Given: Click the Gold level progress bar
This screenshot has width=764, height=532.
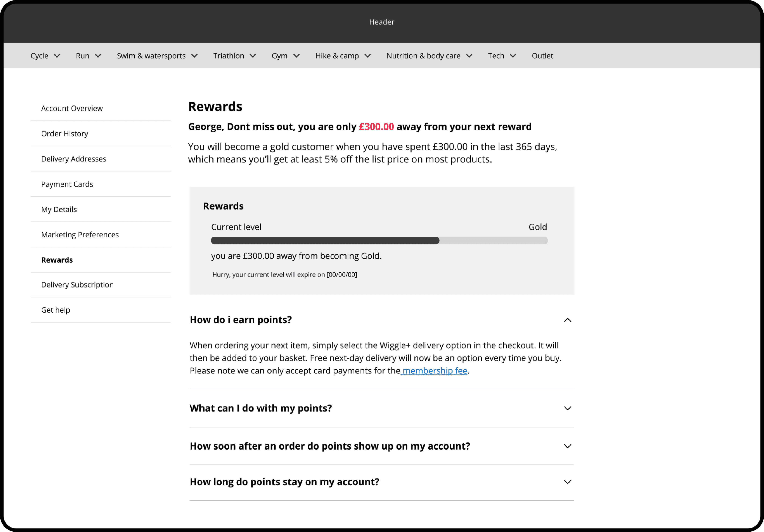Looking at the screenshot, I should (379, 241).
